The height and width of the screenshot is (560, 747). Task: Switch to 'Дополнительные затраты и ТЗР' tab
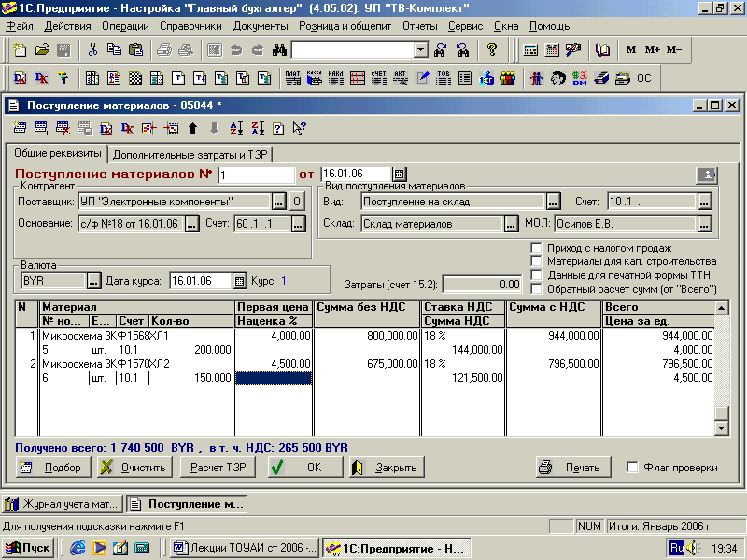(x=190, y=155)
